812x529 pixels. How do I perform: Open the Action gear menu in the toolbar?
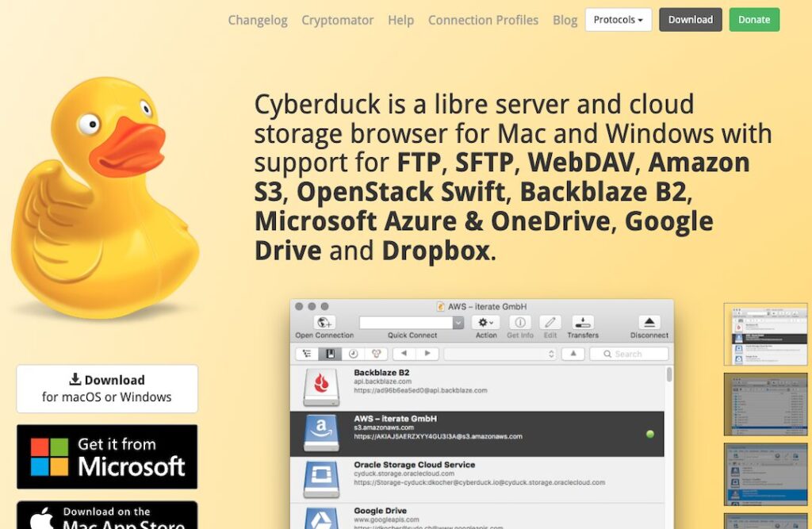click(x=486, y=322)
